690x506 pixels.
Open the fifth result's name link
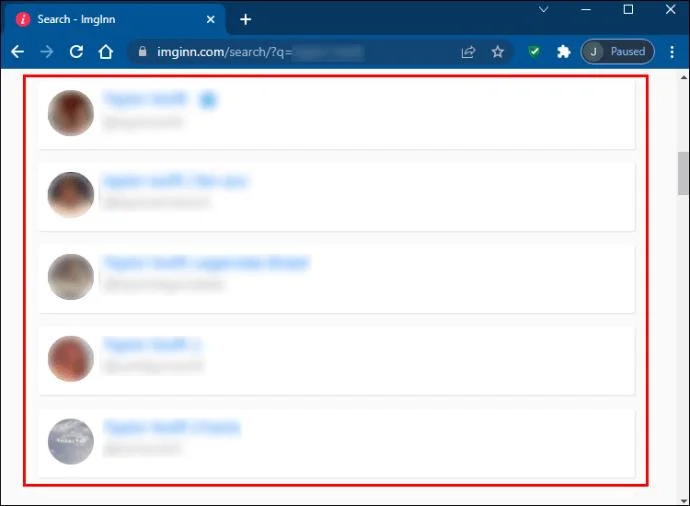point(172,427)
